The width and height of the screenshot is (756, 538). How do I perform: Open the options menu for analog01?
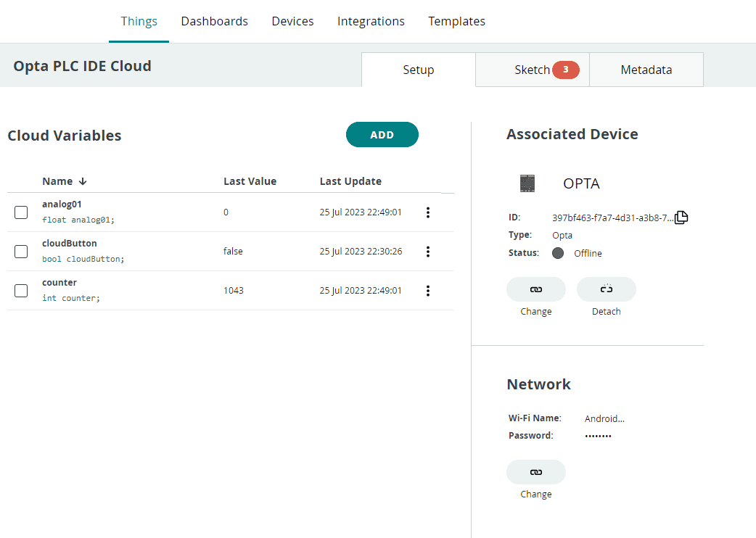point(428,212)
